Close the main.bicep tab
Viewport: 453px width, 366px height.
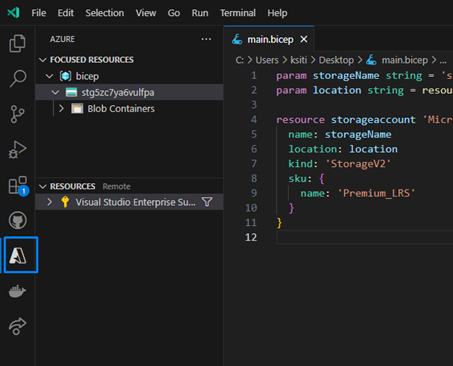(x=304, y=39)
